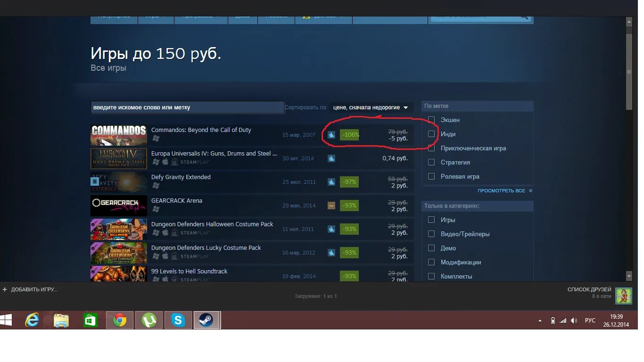Click thumbs-up icon for Dungeon Defenders Lucky Pack
Viewport: 644px width, 362px height.
[x=331, y=253]
